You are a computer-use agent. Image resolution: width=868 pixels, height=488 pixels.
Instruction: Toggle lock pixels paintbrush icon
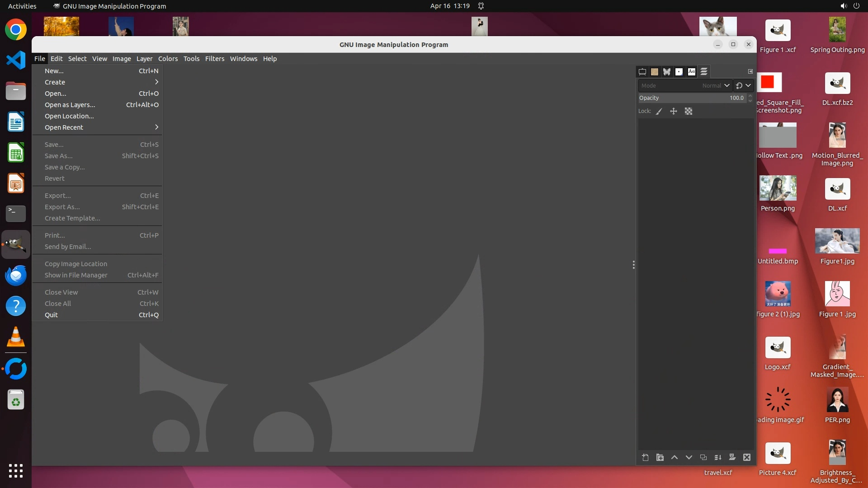[x=659, y=112]
